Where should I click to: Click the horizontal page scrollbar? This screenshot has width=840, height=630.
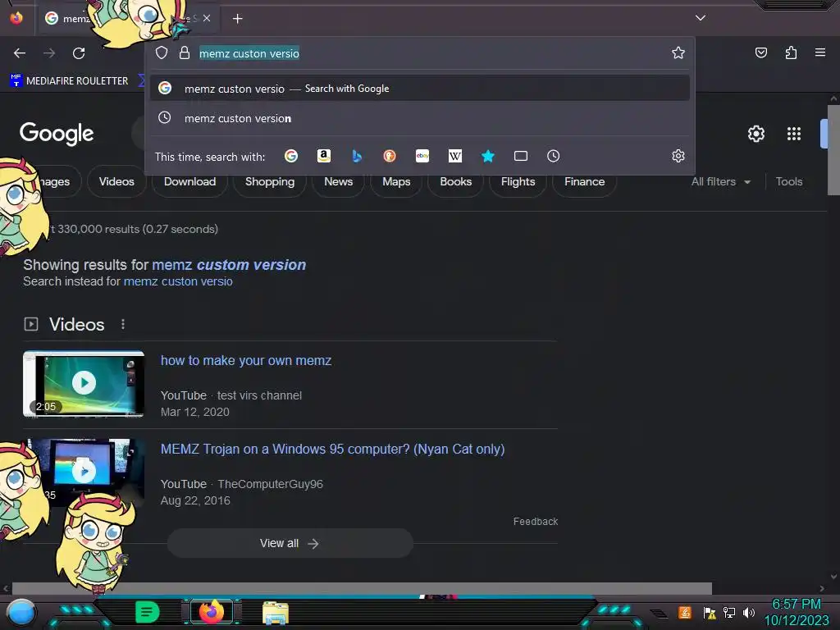click(362, 588)
